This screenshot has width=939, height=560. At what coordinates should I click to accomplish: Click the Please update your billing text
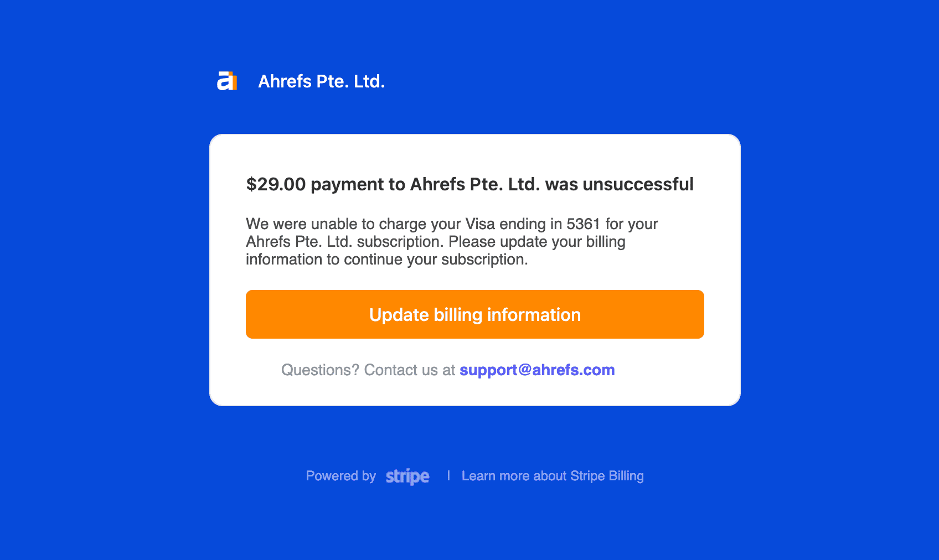click(536, 242)
